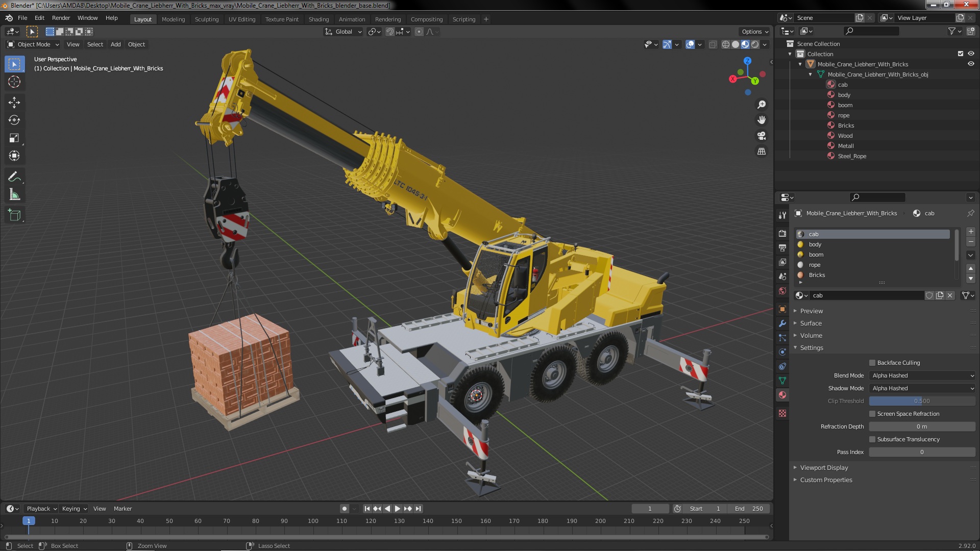Open the Output properties tab

(x=782, y=248)
